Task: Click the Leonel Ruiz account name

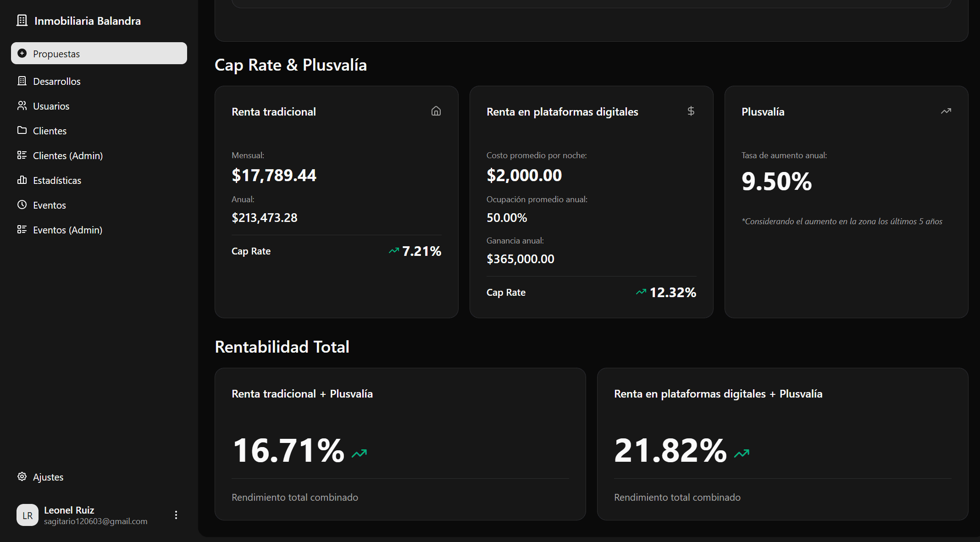Action: 69,510
